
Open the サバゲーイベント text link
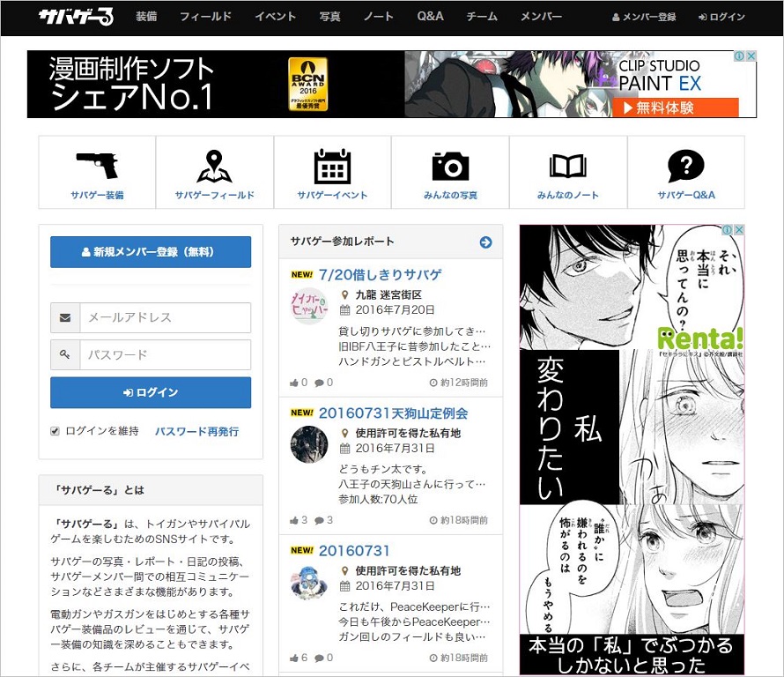[x=332, y=195]
